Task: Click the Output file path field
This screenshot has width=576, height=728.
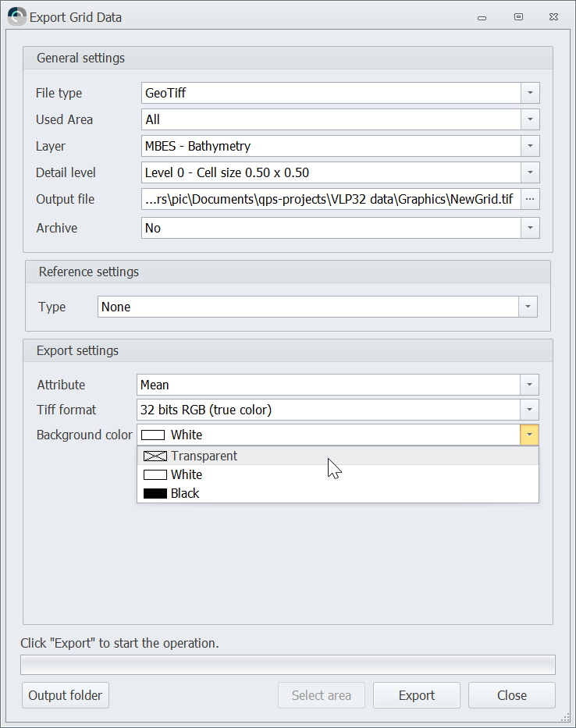Action: [x=330, y=199]
